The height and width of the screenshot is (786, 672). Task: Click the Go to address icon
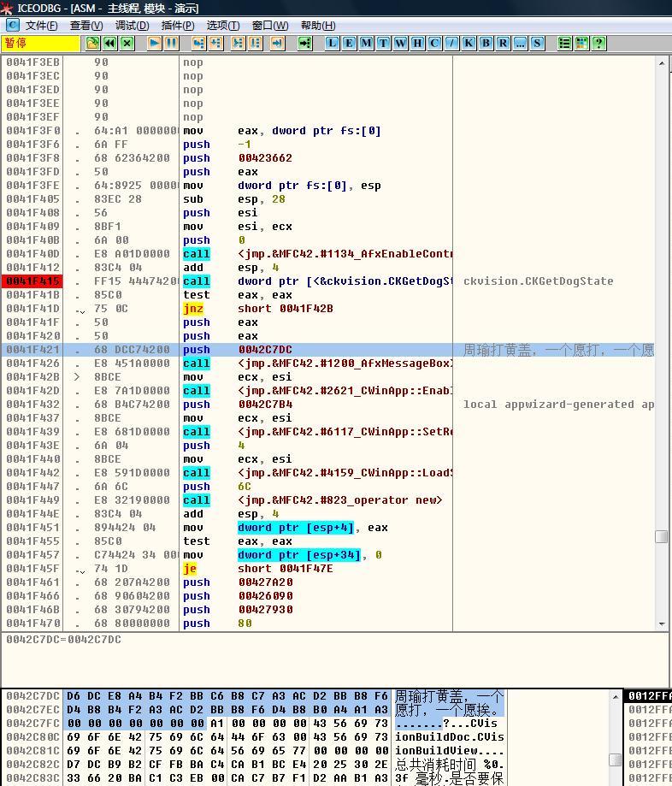(x=304, y=43)
